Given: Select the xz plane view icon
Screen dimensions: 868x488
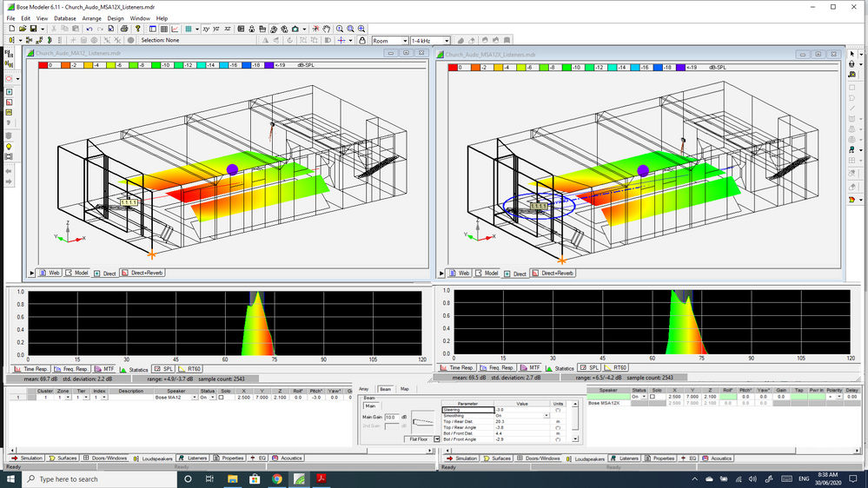Looking at the screenshot, I should 227,29.
